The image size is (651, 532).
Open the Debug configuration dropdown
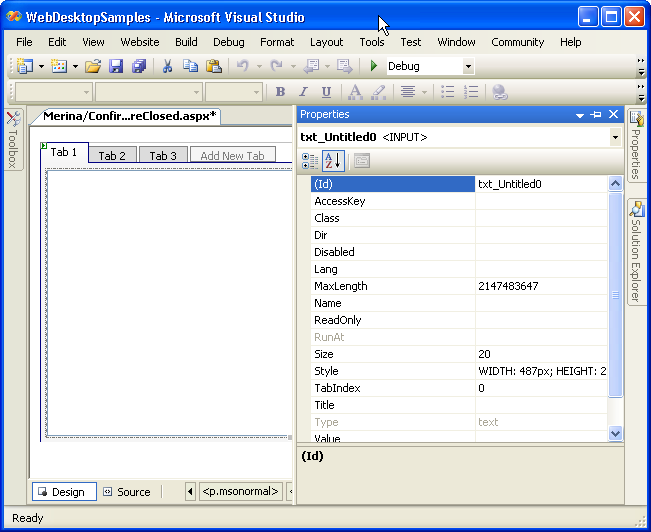[x=468, y=67]
